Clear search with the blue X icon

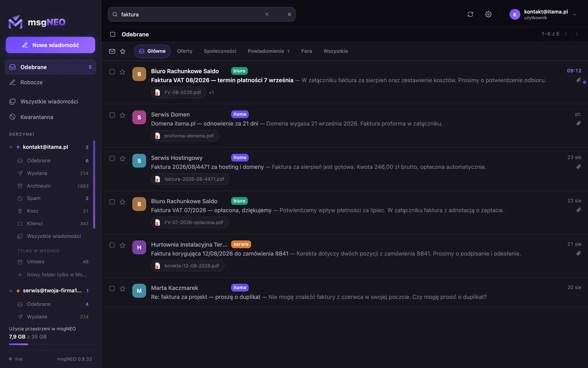(x=267, y=14)
